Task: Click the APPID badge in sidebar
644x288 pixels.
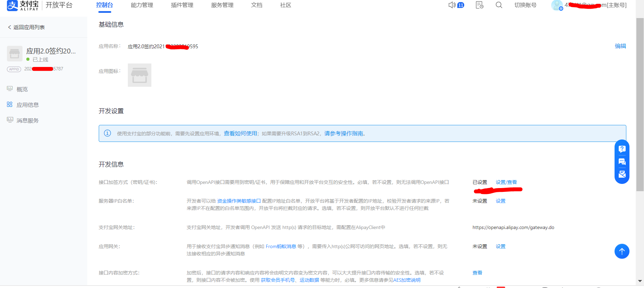Action: point(14,69)
